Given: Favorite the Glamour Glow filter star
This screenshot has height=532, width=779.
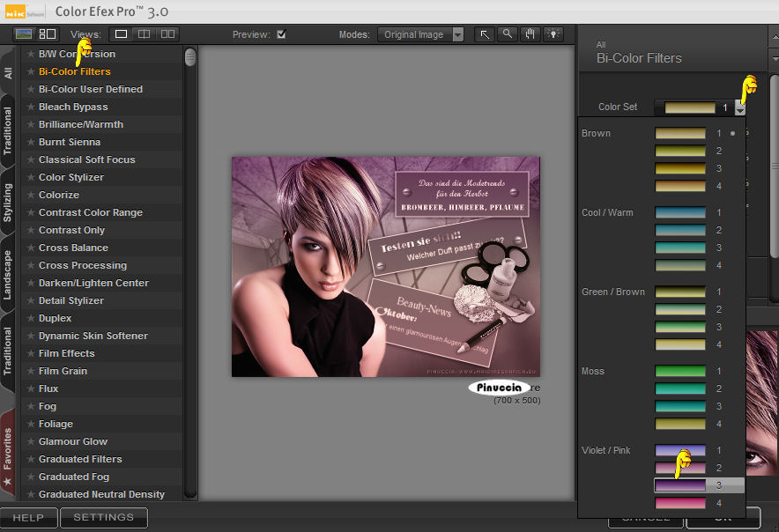Looking at the screenshot, I should point(31,441).
